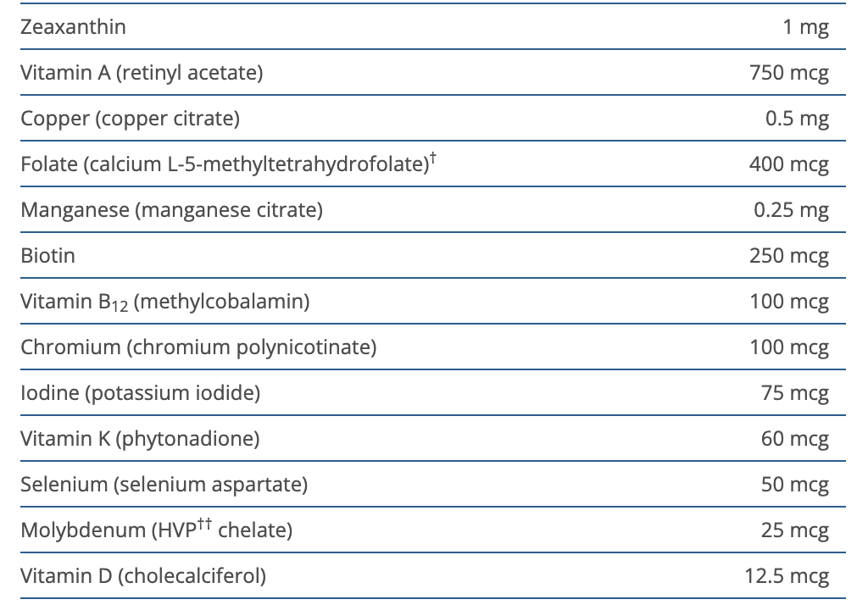The image size is (857, 616).
Task: Click the 0.5 mg copper amount
Action: click(x=796, y=119)
